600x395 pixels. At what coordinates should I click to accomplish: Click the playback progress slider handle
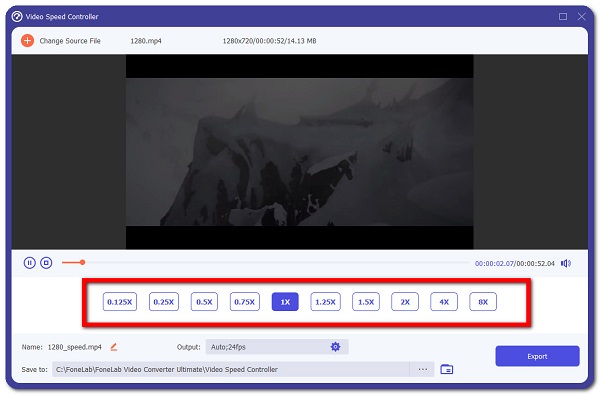(x=82, y=263)
